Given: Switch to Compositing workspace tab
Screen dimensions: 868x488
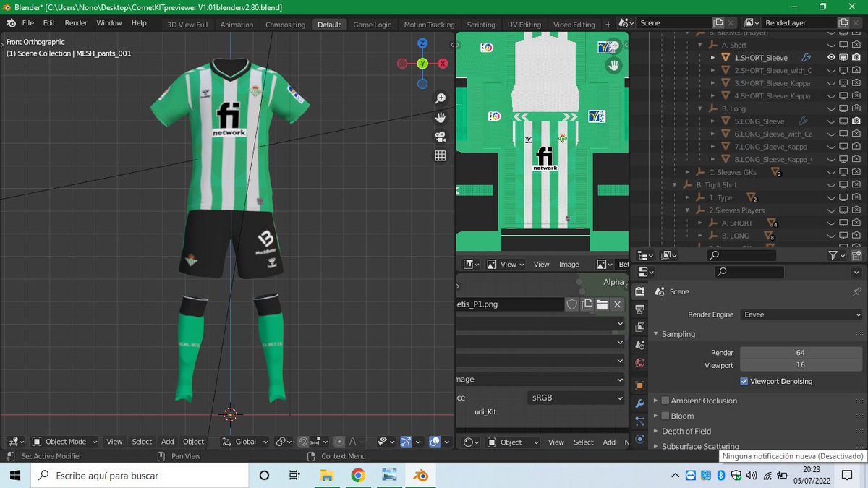Looking at the screenshot, I should point(286,25).
